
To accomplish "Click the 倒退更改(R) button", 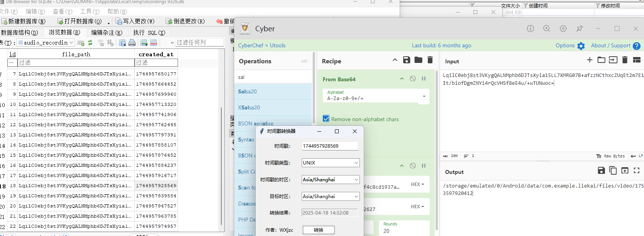I will click(x=185, y=21).
